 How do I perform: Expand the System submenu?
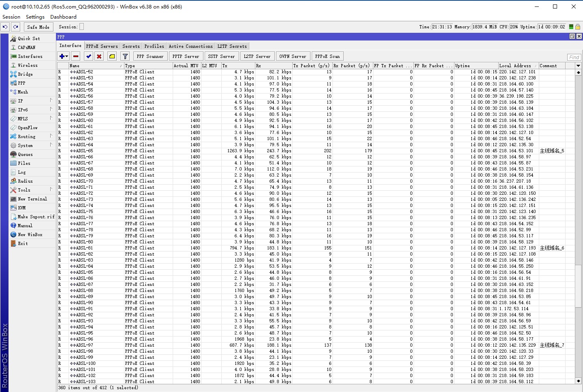click(32, 145)
